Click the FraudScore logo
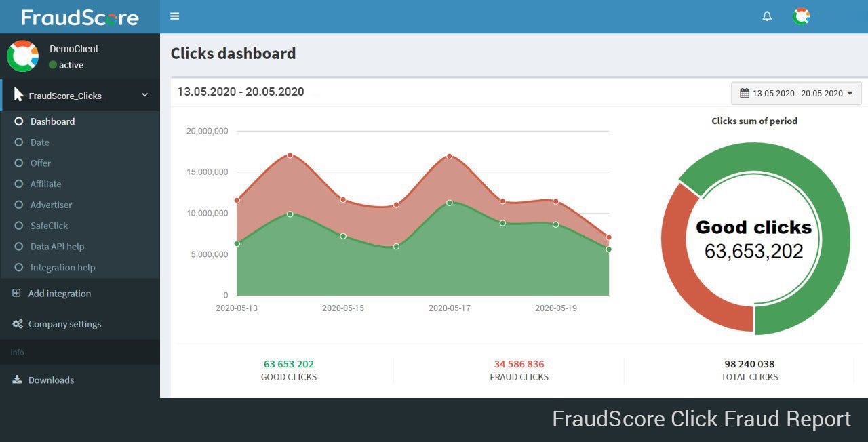Viewport: 868px width, 442px height. coord(80,18)
